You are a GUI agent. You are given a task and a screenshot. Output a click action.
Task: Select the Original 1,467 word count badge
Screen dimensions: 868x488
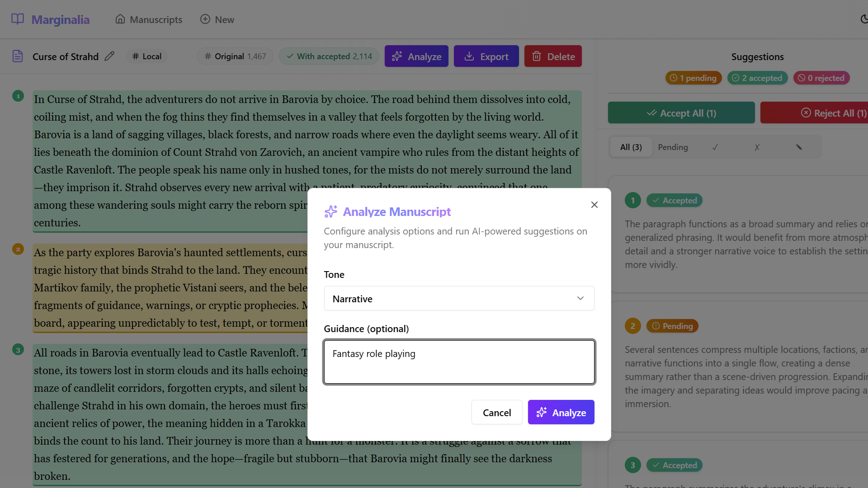coord(235,56)
